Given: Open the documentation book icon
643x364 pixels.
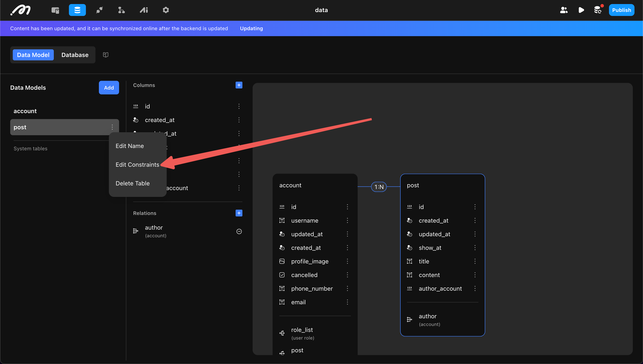Looking at the screenshot, I should pyautogui.click(x=105, y=55).
